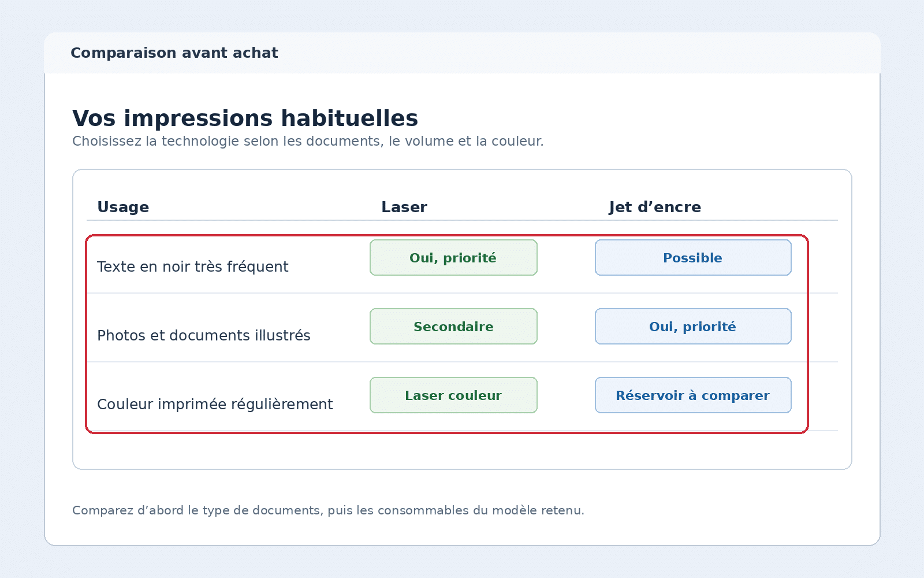The width and height of the screenshot is (924, 578).
Task: Click the "Jet d'encre" column header
Action: pyautogui.click(x=655, y=207)
